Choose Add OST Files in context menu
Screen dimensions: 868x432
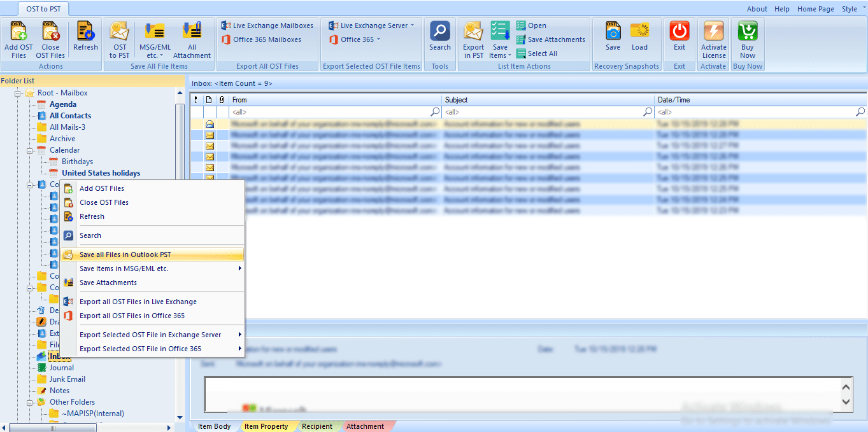pos(152,188)
